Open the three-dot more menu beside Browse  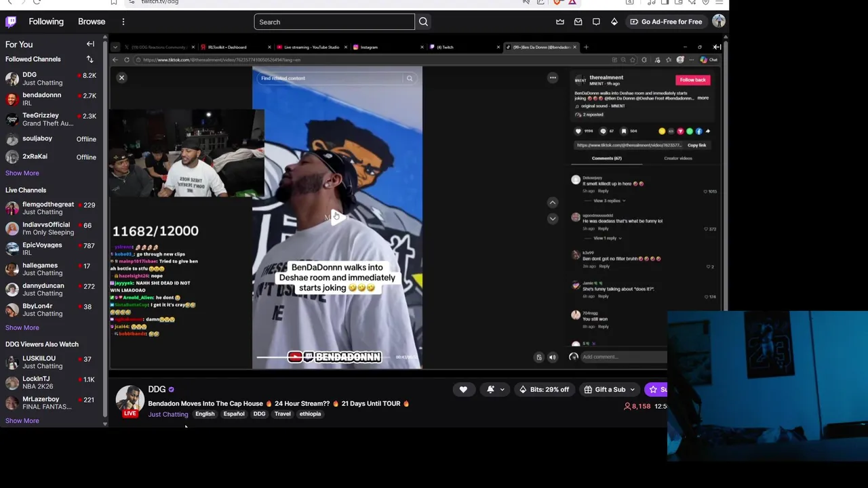point(123,22)
